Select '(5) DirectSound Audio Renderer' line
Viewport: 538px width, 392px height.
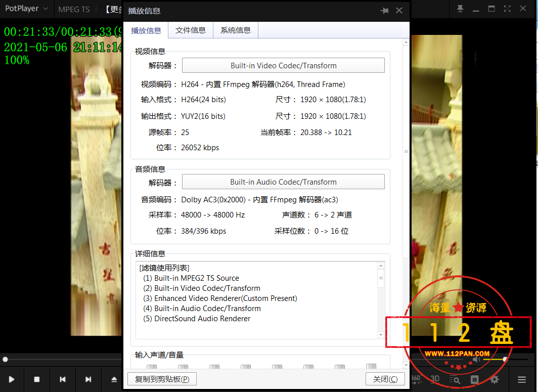197,319
